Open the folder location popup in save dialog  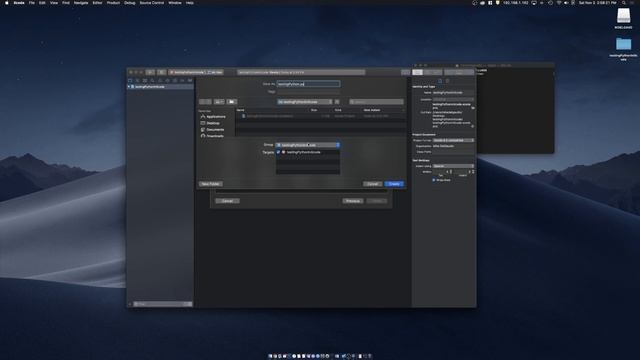(x=305, y=102)
